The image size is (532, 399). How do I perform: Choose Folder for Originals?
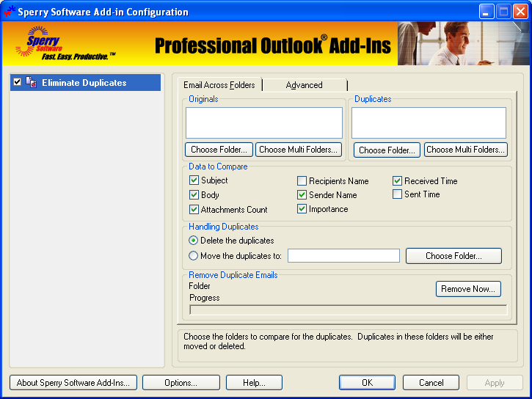click(219, 150)
